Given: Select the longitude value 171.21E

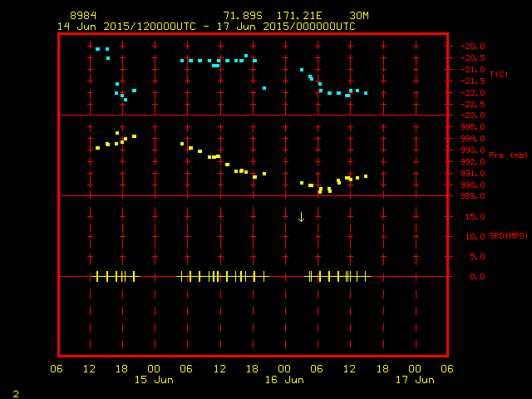Looking at the screenshot, I should (299, 16).
